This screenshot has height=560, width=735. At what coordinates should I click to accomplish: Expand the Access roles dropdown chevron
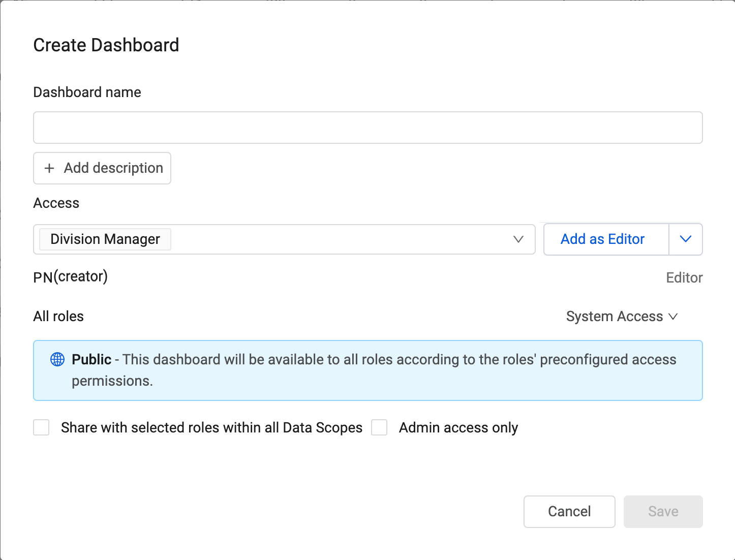coord(518,239)
